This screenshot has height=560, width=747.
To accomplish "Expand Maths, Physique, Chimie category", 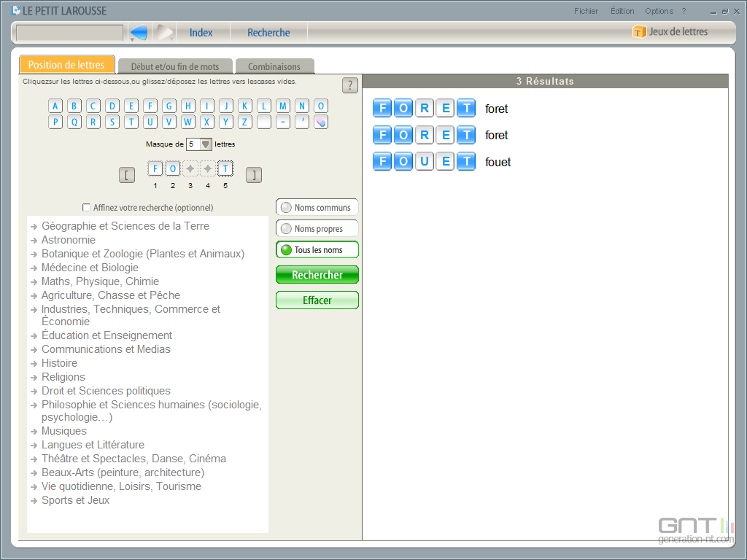I will [x=100, y=281].
